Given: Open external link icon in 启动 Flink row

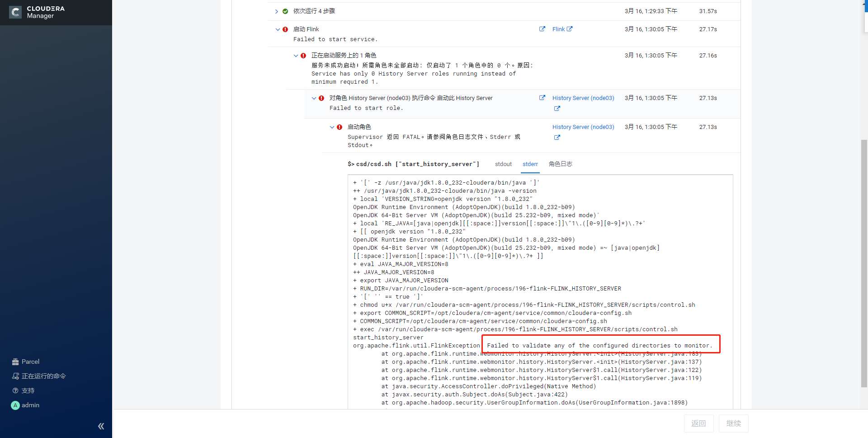Looking at the screenshot, I should 542,29.
